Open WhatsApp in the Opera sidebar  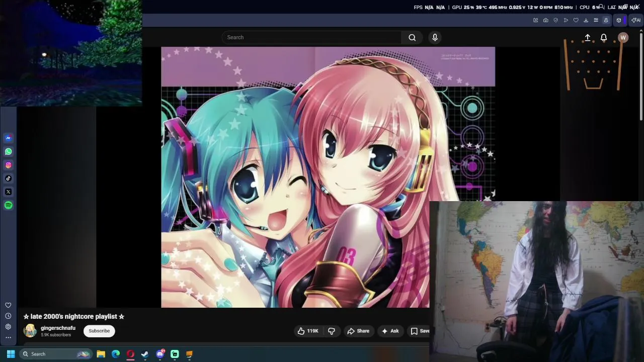tap(8, 151)
